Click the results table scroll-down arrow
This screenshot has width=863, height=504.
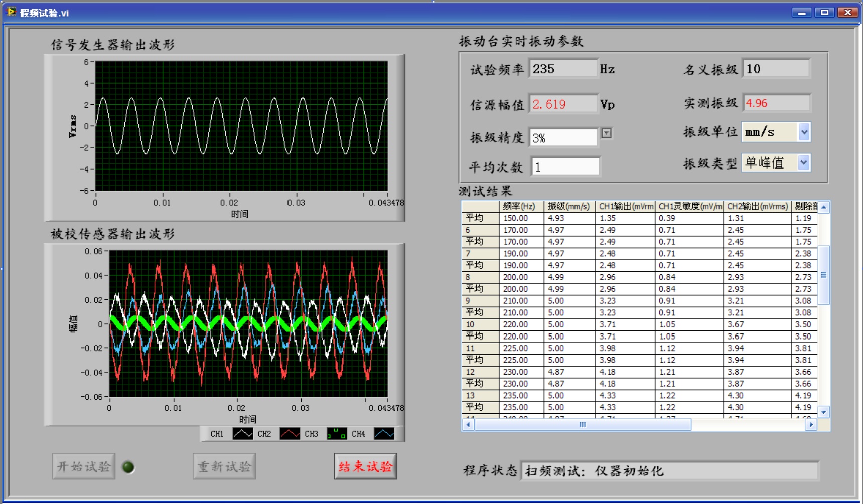pos(824,412)
